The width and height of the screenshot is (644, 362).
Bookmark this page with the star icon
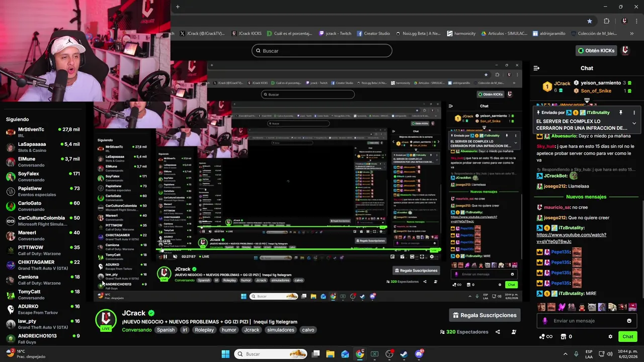589,21
